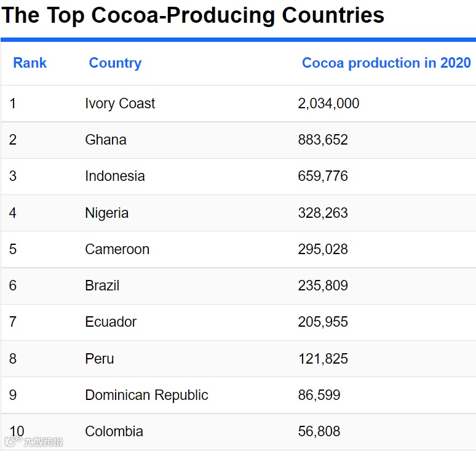This screenshot has width=476, height=451.
Task: Click the Cocoa production in 2020 header
Action: click(386, 63)
